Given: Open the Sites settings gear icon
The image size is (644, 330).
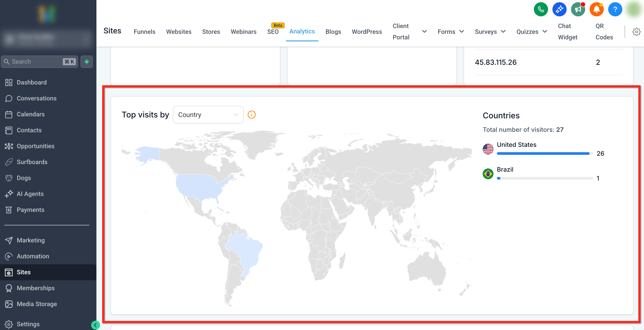Looking at the screenshot, I should (636, 32).
